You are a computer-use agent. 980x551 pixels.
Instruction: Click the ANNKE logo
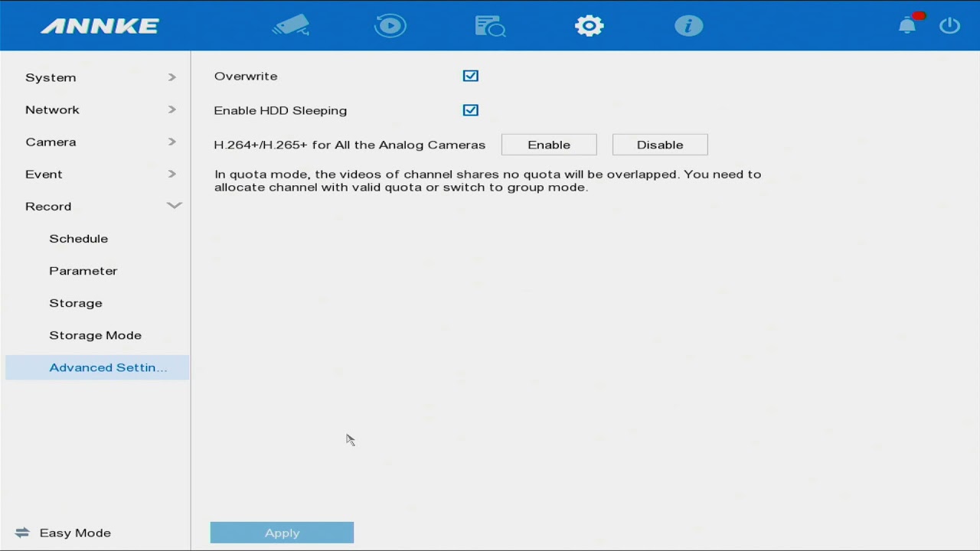(100, 26)
